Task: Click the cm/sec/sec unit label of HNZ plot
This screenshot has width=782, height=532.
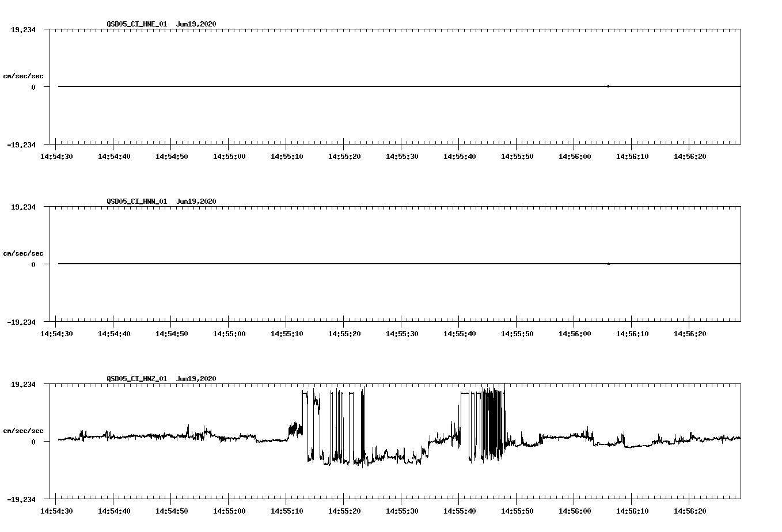Action: (x=23, y=431)
